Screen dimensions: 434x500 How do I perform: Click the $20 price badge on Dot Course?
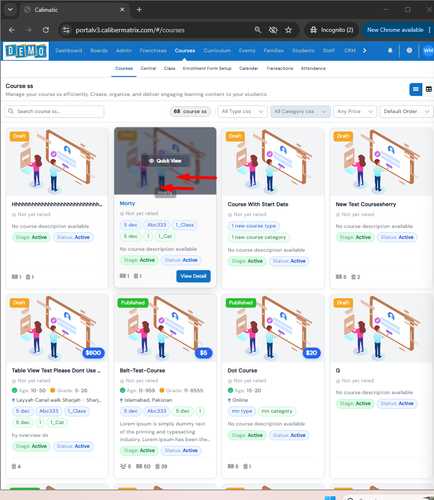point(311,353)
